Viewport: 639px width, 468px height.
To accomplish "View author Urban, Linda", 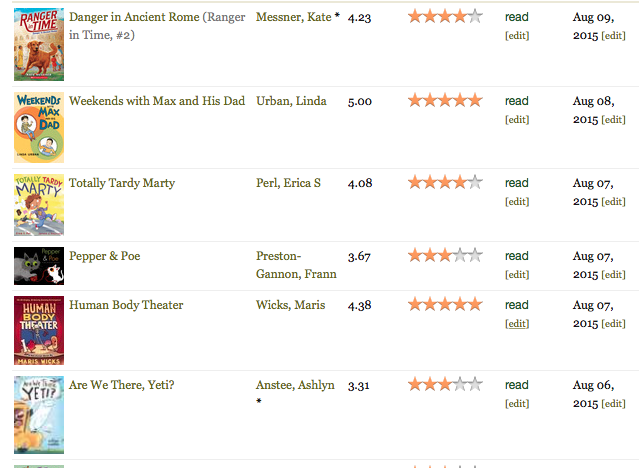I will (293, 101).
